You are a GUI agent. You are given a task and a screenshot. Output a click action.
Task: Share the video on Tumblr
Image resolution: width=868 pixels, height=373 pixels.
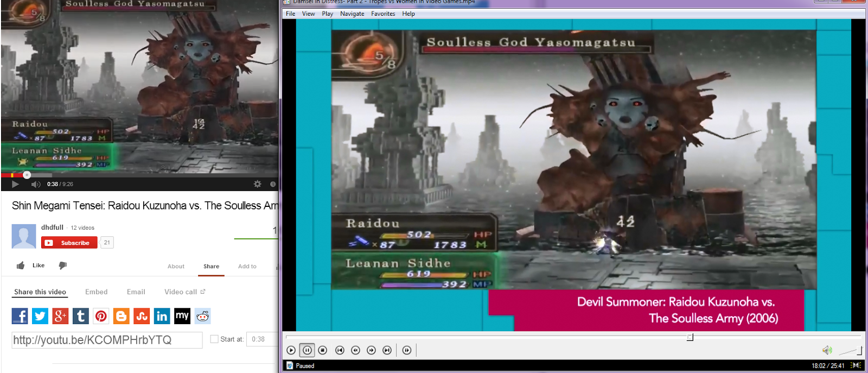[x=81, y=316]
